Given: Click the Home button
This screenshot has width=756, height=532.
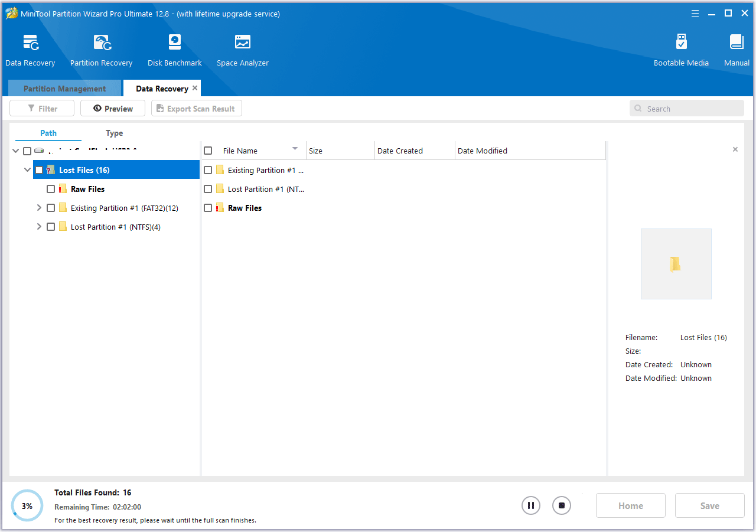Looking at the screenshot, I should [x=631, y=505].
